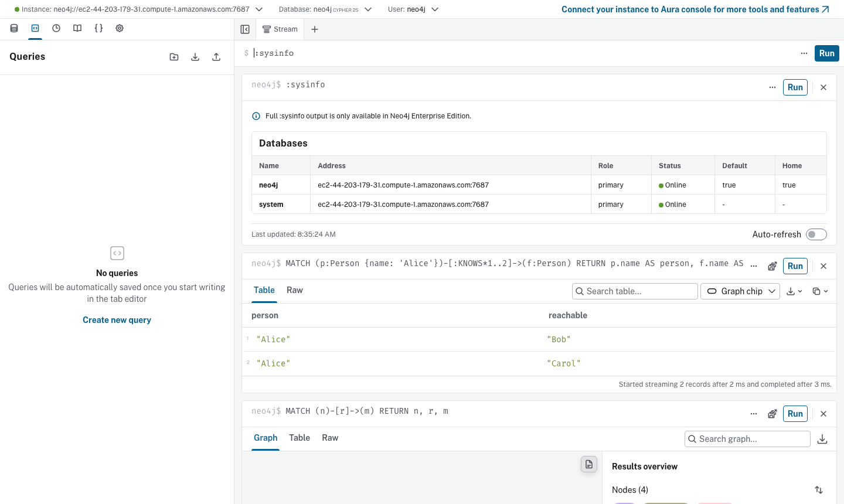Select the Raw tab of the KNOWS result

[295, 290]
